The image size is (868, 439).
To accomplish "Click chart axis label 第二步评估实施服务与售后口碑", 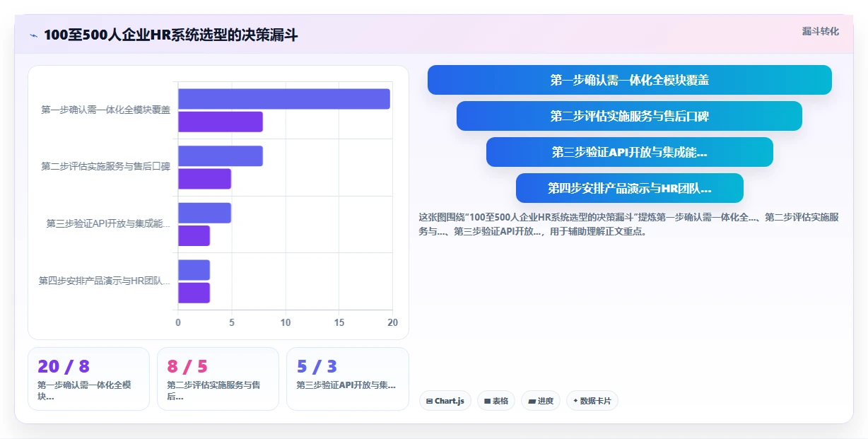I will pyautogui.click(x=106, y=167).
